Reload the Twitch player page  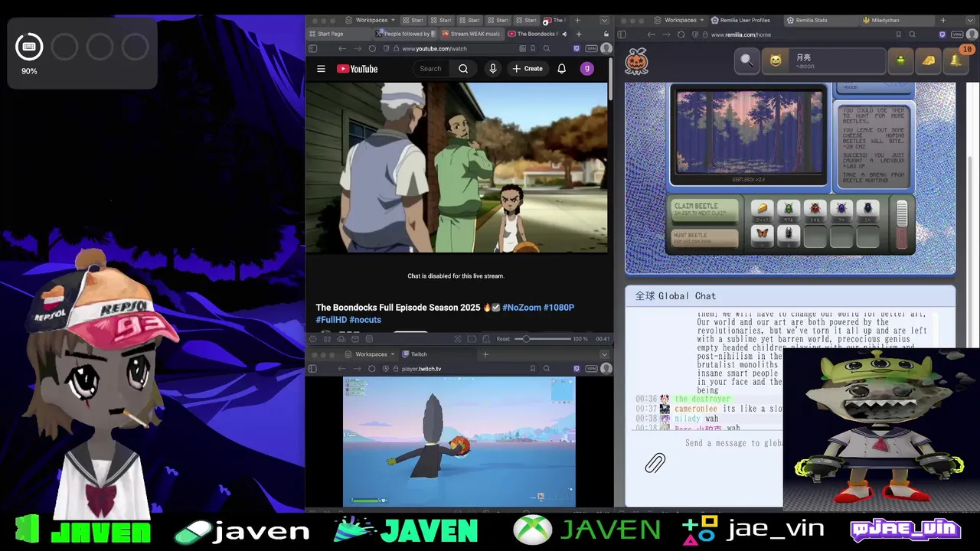pos(372,369)
